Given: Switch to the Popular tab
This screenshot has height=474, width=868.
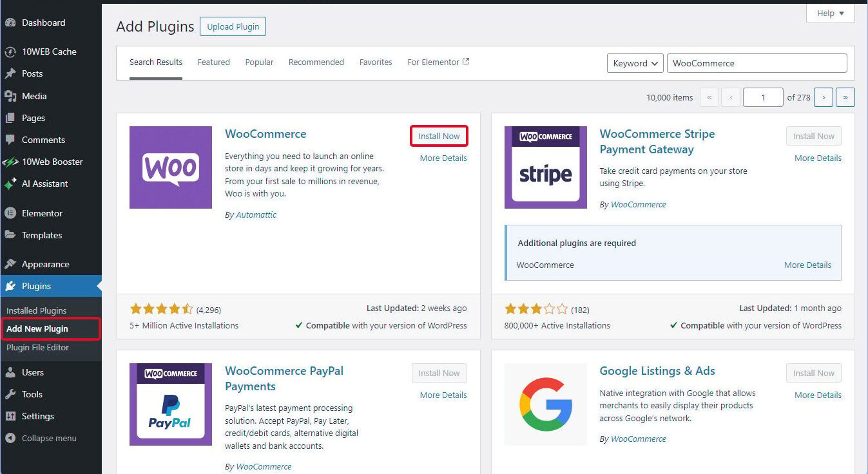Looking at the screenshot, I should [x=259, y=62].
